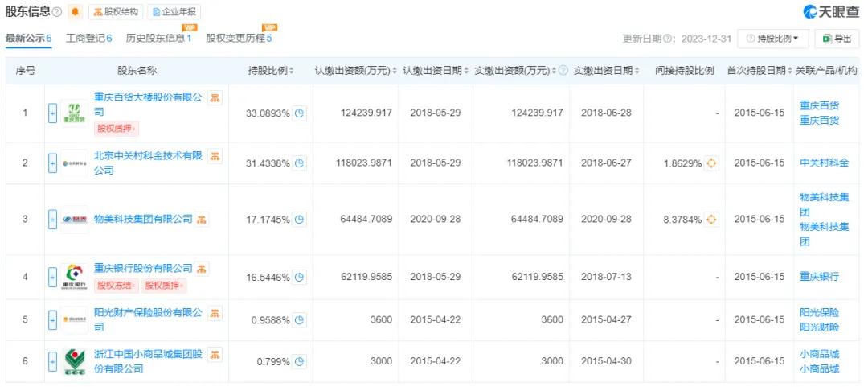Click equity structure icon beside 浙江中国小商品城

pos(215,355)
